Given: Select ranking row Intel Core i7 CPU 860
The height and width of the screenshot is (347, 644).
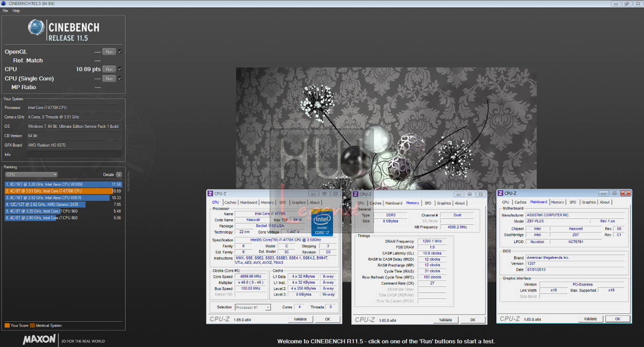Looking at the screenshot, I should tap(63, 218).
